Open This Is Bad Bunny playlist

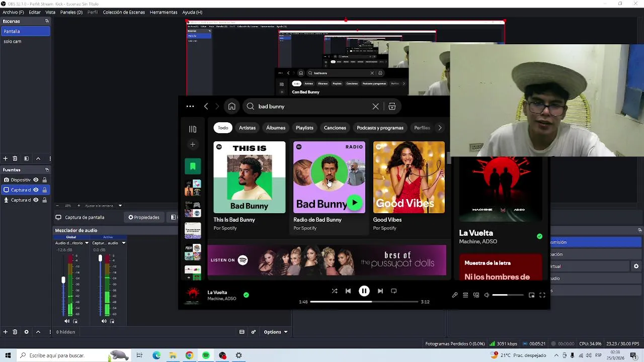[x=249, y=187]
